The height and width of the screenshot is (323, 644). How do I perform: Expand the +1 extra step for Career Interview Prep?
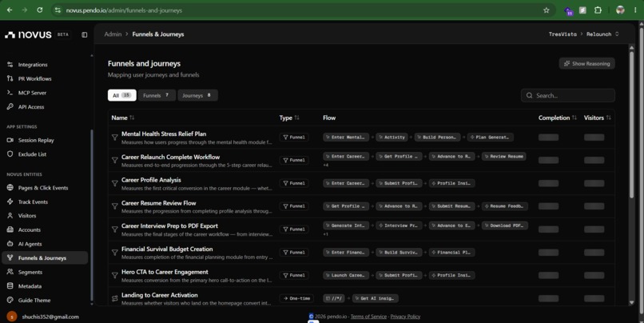tap(326, 234)
